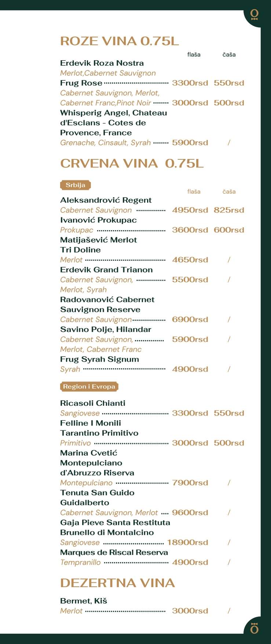Click the logo emblem in the top corner
The image size is (271, 644).
(254, 15)
